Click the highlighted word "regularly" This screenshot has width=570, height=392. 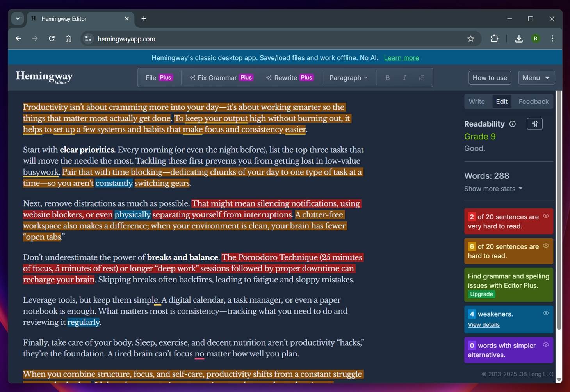pos(84,322)
